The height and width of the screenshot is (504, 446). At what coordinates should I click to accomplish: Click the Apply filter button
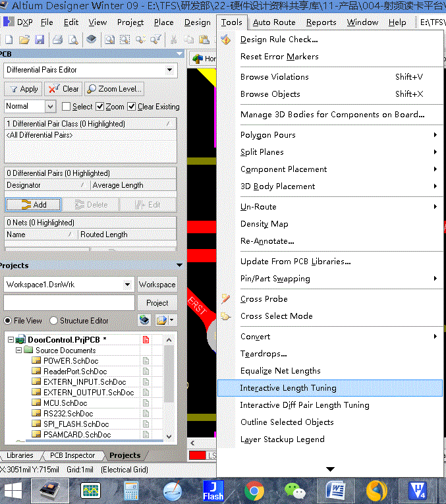(x=23, y=89)
